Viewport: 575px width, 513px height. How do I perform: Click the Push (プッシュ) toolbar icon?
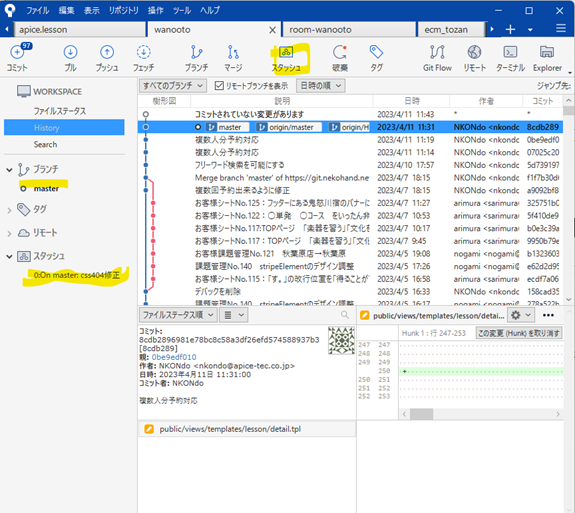[x=107, y=58]
